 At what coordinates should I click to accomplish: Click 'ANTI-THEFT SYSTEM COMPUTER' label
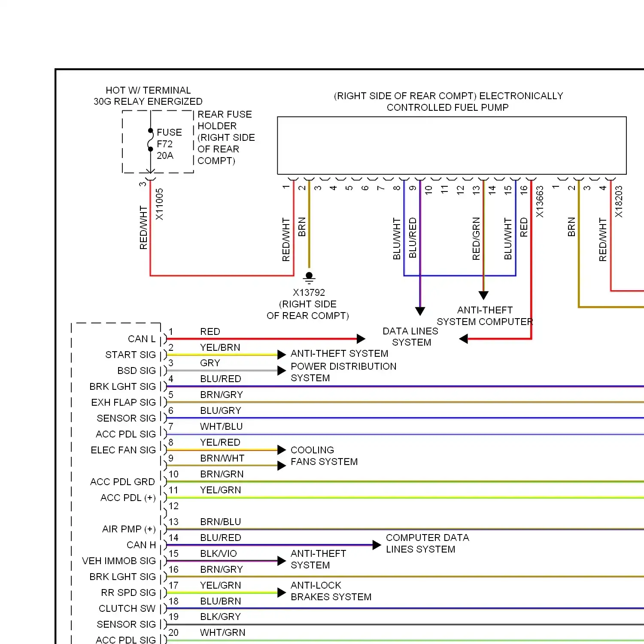[x=485, y=316]
